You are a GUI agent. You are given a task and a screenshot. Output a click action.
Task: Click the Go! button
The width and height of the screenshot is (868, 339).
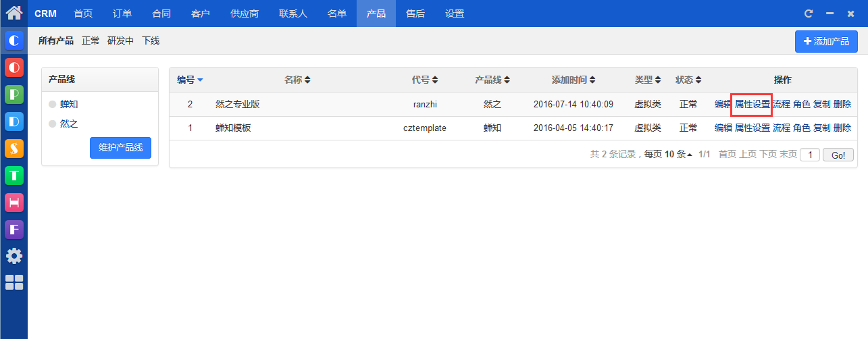click(838, 155)
